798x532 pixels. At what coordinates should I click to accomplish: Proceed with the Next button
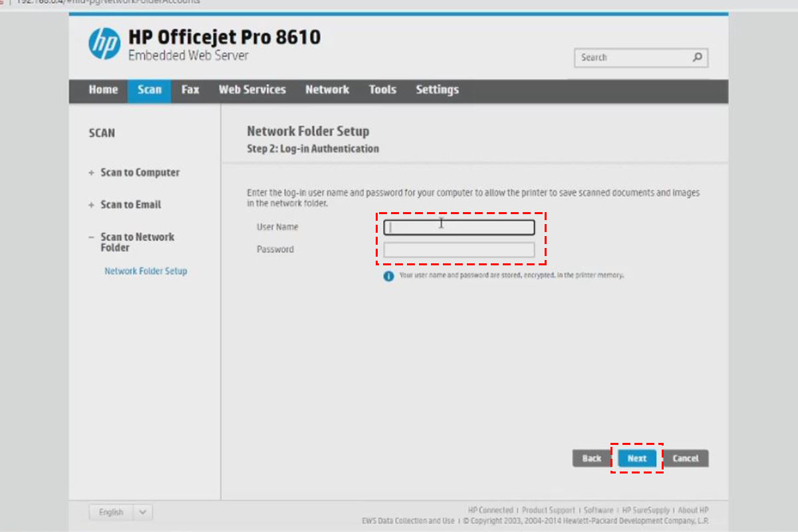[x=637, y=458]
